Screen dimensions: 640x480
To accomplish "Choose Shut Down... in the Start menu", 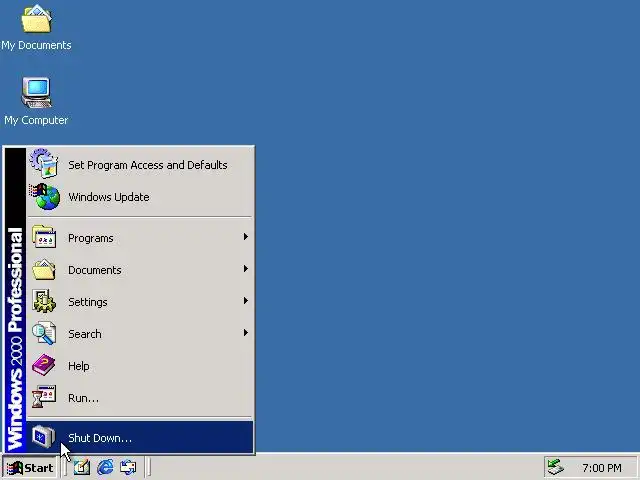I will click(140, 438).
